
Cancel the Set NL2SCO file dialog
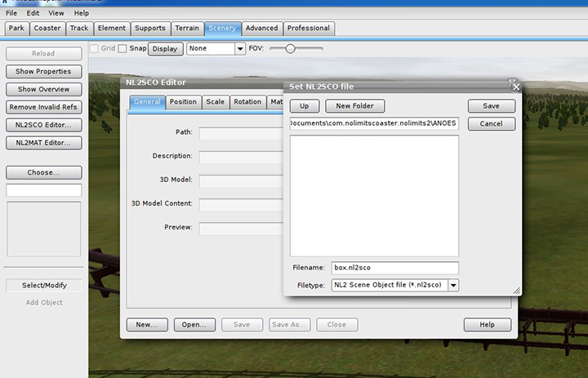[491, 124]
